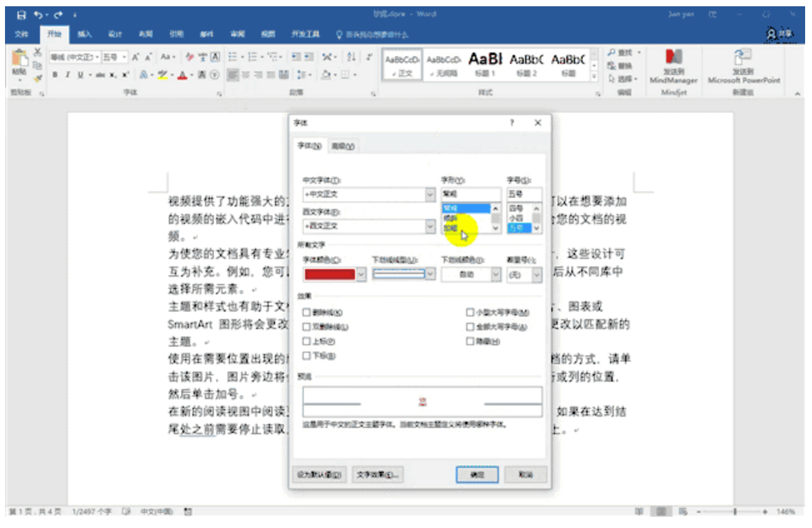Open the 视图 View ribbon tab

click(268, 34)
